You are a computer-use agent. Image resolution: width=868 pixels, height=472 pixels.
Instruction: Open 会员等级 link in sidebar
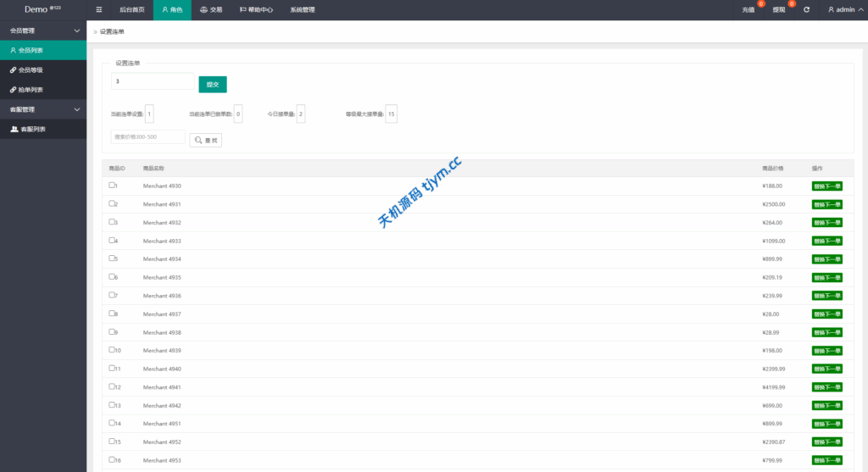31,70
